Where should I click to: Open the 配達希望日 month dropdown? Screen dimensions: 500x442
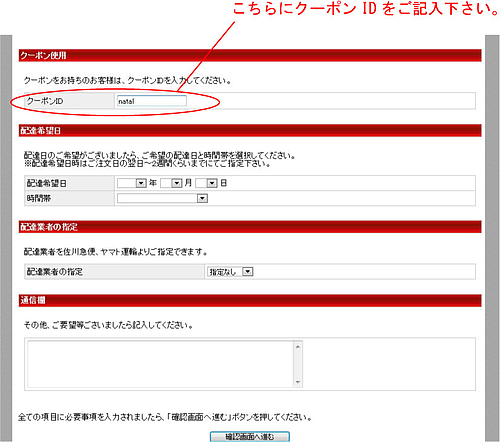(171, 183)
